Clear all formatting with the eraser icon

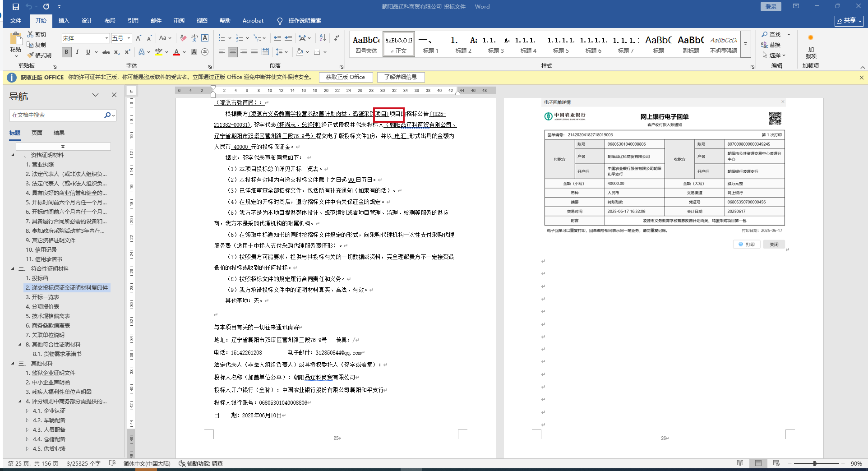[183, 38]
